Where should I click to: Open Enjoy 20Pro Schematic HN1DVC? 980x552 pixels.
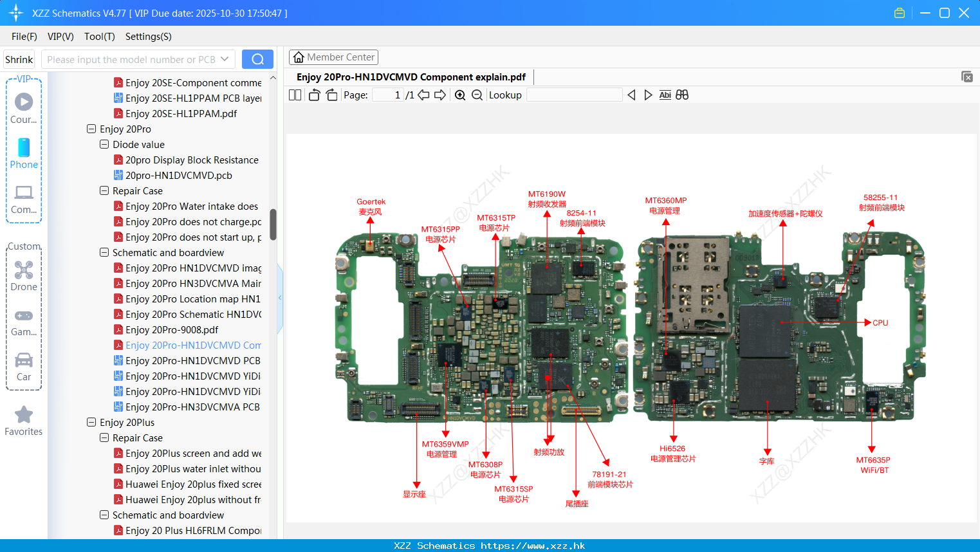coord(193,314)
